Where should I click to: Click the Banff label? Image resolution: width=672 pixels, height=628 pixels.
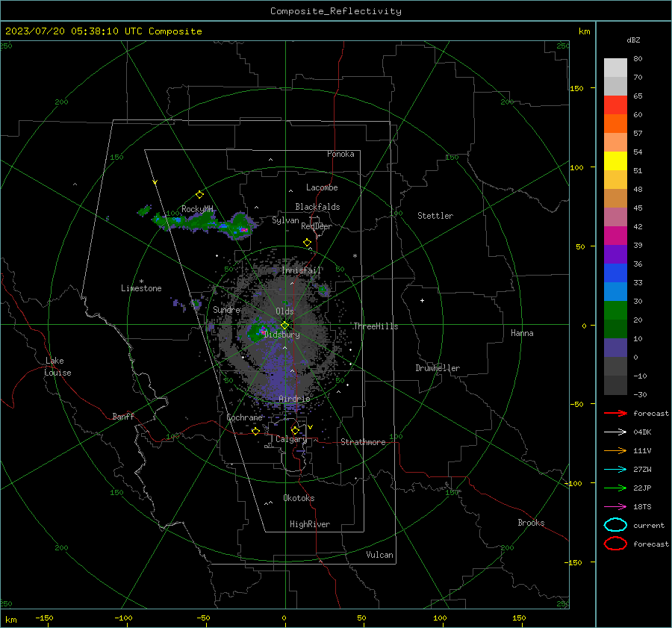[x=123, y=416]
